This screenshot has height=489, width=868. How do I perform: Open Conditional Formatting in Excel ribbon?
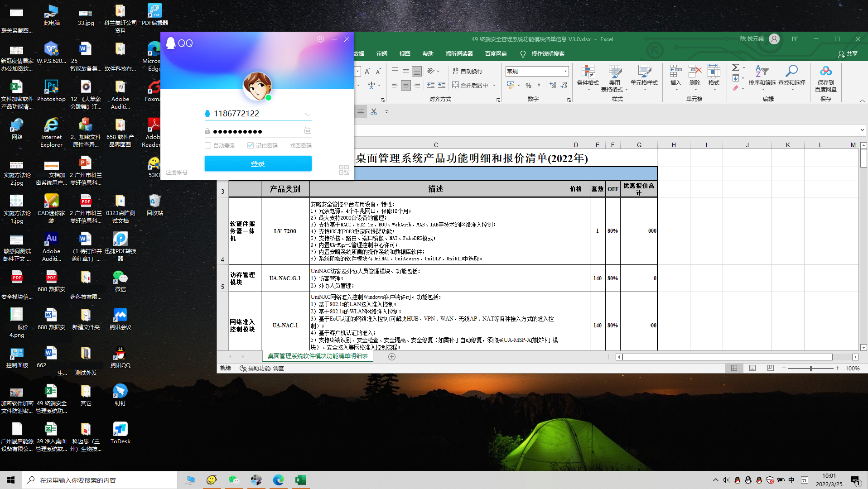[588, 75]
